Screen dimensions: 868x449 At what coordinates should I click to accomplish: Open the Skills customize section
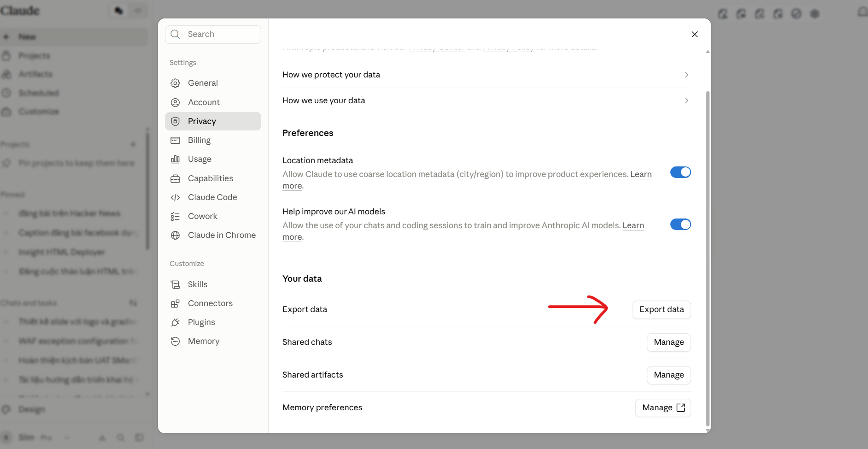coord(213,284)
